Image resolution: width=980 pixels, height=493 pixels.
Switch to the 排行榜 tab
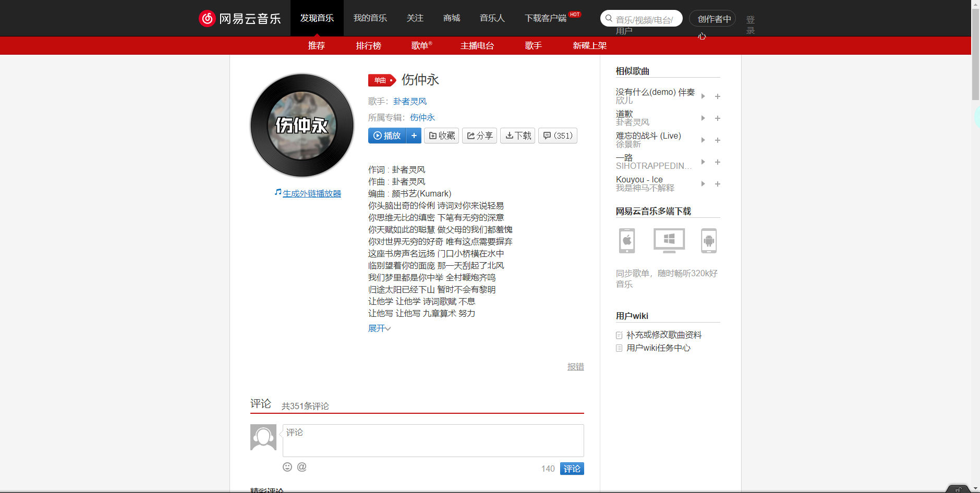pos(368,46)
